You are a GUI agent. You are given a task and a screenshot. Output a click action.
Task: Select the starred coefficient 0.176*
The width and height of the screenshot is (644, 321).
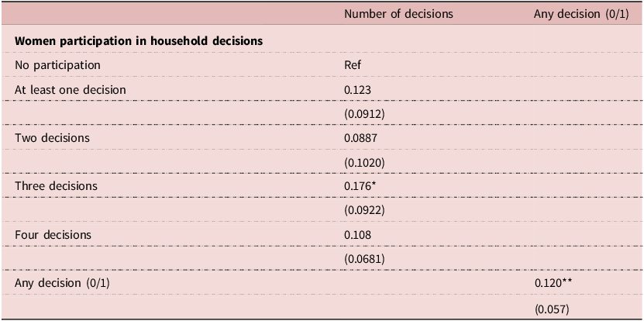click(x=360, y=186)
